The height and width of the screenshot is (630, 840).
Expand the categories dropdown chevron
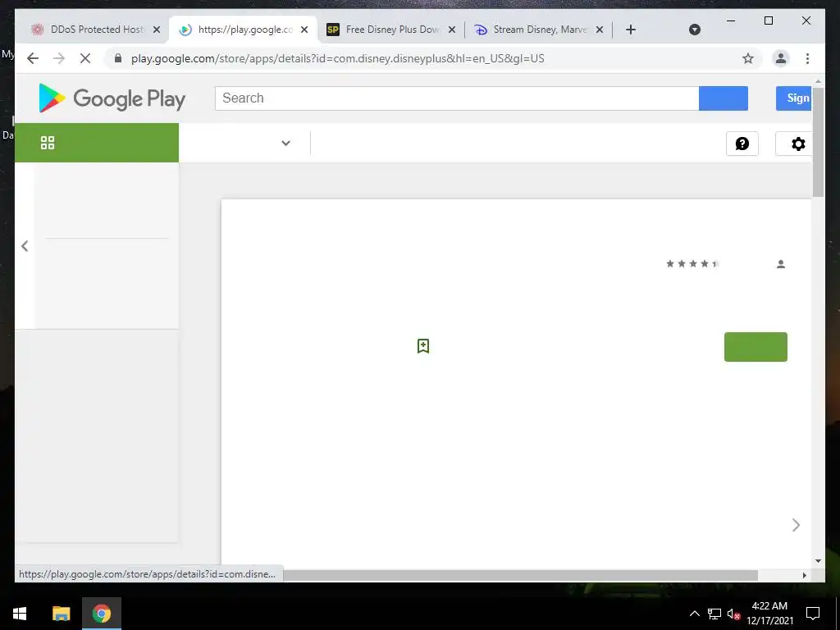pyautogui.click(x=285, y=143)
